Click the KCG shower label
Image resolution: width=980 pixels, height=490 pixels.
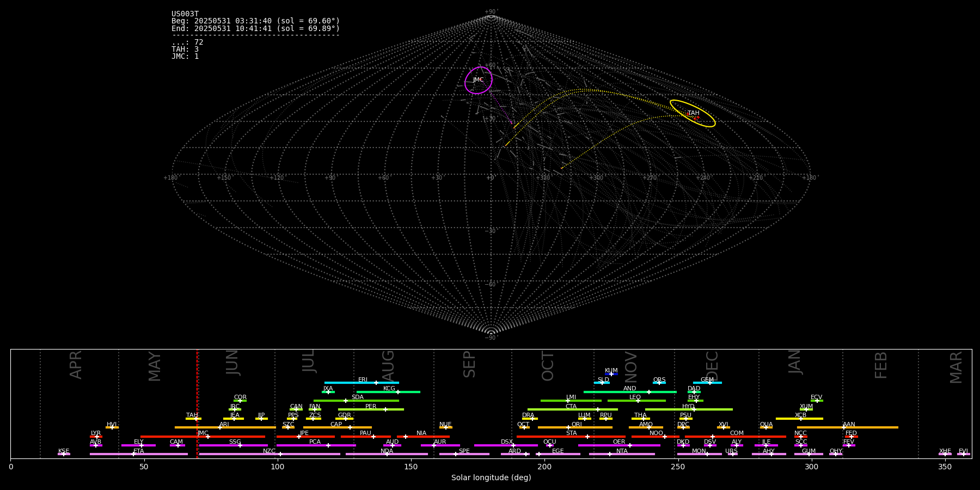tap(389, 389)
